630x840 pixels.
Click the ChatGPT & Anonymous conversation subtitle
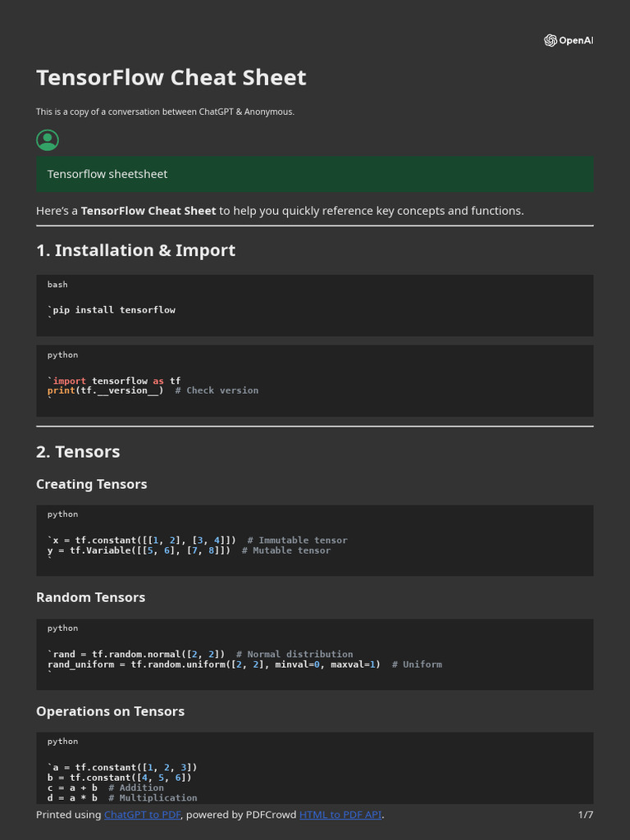165,112
